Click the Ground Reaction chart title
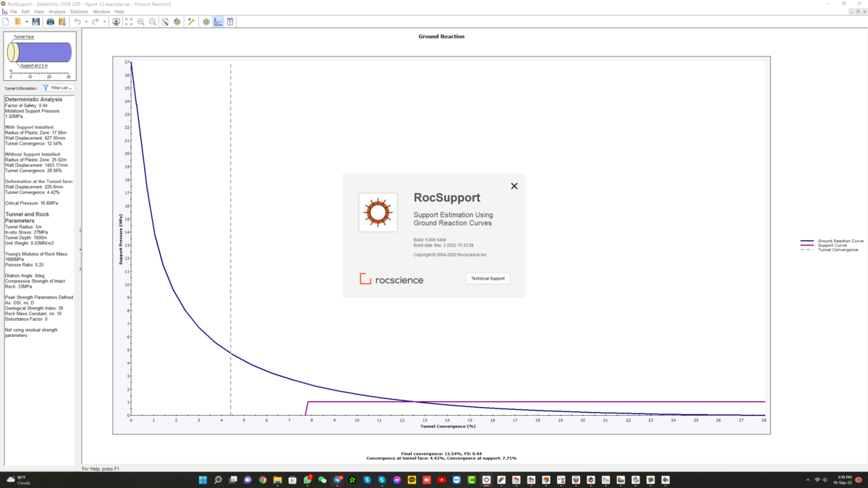Image resolution: width=868 pixels, height=488 pixels. click(x=441, y=36)
